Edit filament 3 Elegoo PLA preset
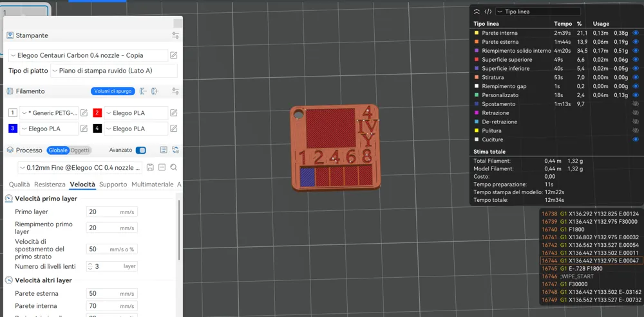Viewport: 644px width, 317px height. click(x=84, y=129)
